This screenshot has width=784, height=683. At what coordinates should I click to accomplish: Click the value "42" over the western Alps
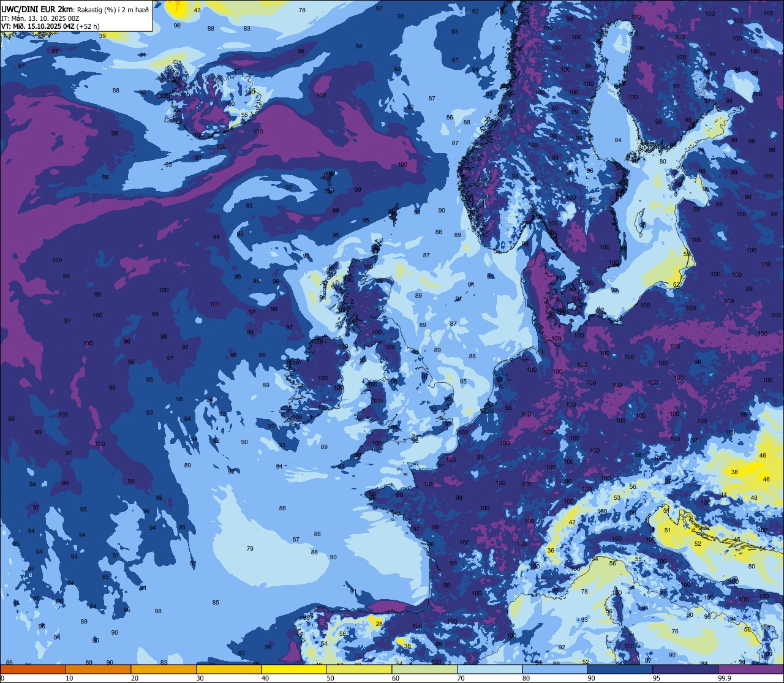pyautogui.click(x=572, y=523)
